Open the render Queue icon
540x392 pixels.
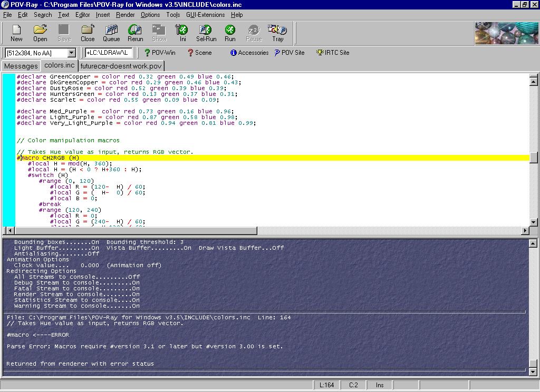[111, 33]
